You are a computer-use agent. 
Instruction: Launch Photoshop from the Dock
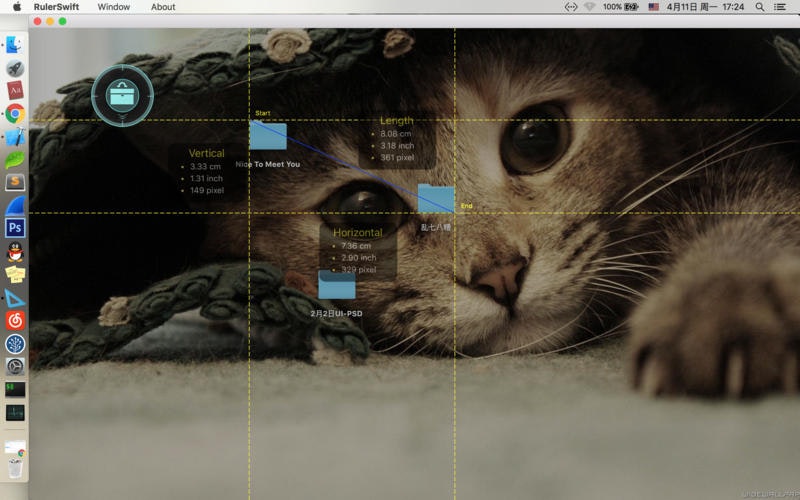tap(15, 228)
